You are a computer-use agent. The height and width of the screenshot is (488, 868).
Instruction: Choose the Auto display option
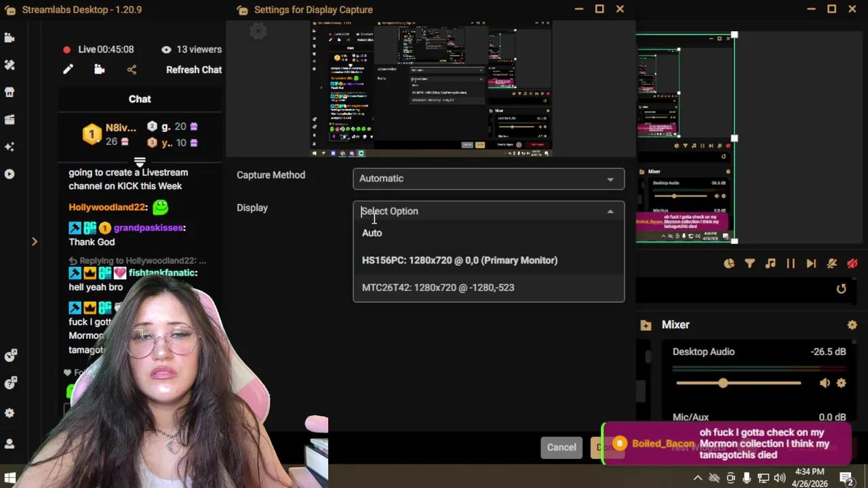[488, 233]
